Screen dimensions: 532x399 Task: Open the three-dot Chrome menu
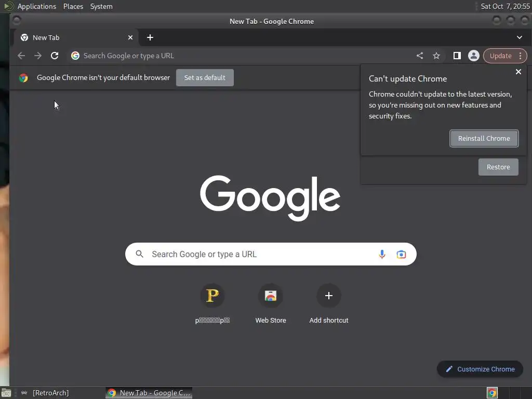[x=521, y=56]
